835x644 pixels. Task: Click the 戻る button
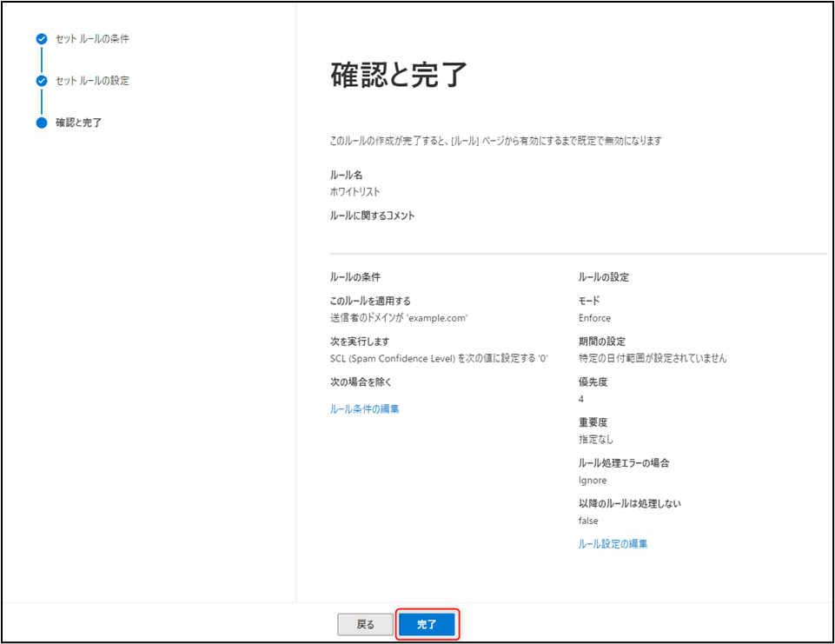(x=366, y=624)
